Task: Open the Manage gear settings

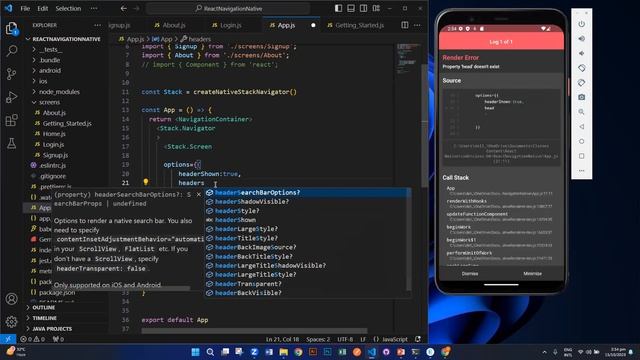Action: tap(12, 322)
